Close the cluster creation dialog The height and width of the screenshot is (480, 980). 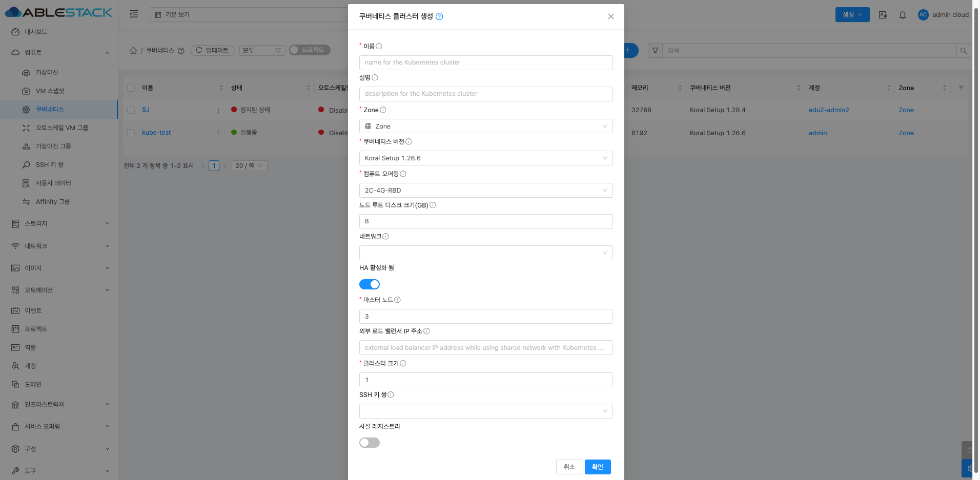(611, 16)
